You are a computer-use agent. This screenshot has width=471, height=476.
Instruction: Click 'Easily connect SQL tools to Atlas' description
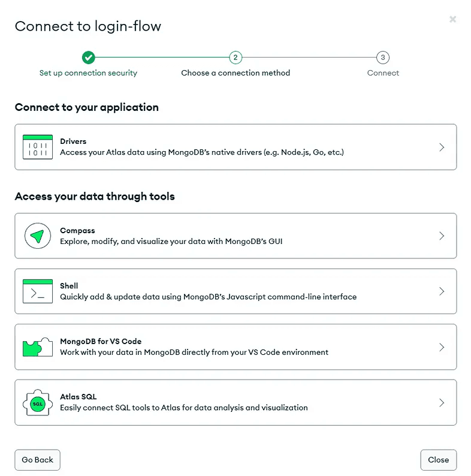pyautogui.click(x=184, y=408)
